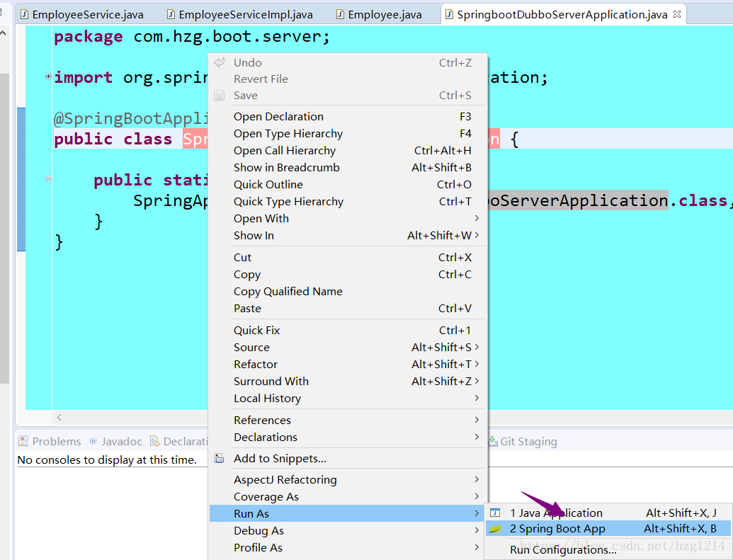Switch to the EmployeeService.java tab
733x560 pixels.
pyautogui.click(x=82, y=14)
